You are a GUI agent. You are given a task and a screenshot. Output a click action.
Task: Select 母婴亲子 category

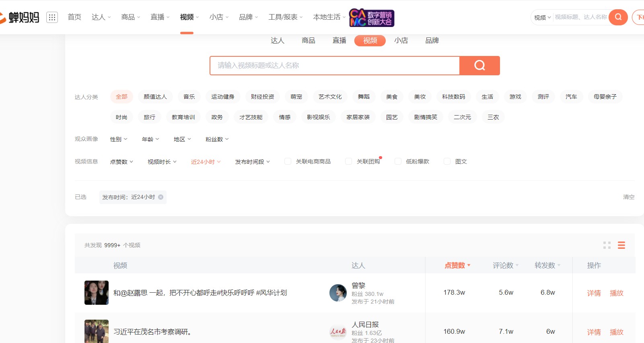pos(605,97)
